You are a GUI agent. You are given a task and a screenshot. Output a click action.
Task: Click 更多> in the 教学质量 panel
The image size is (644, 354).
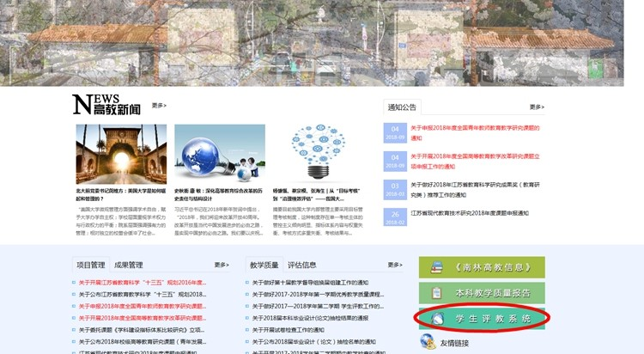pos(395,265)
